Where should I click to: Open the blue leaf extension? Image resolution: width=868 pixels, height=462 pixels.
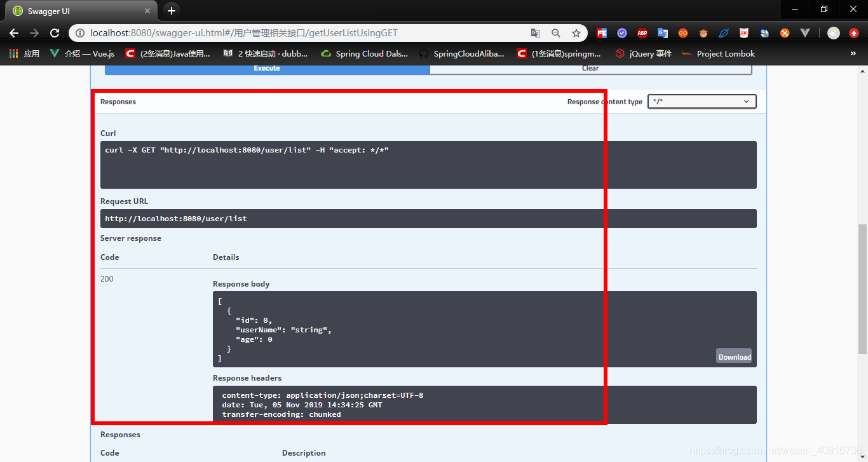click(x=724, y=33)
